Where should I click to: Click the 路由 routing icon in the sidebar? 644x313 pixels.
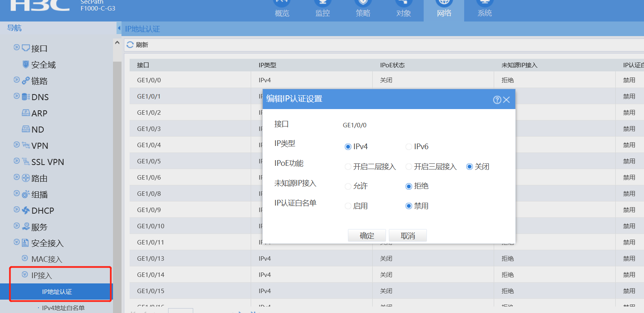[26, 178]
